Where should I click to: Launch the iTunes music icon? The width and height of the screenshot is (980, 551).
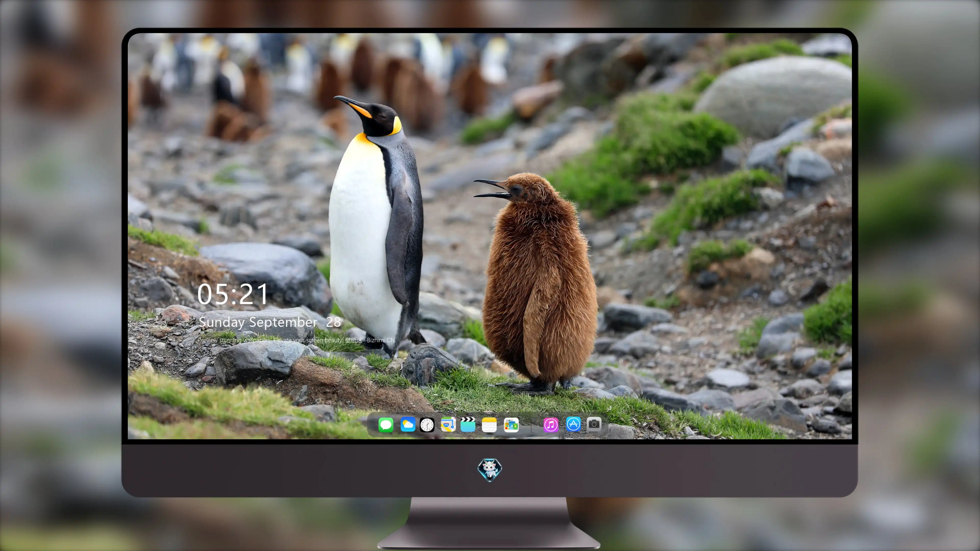point(551,425)
